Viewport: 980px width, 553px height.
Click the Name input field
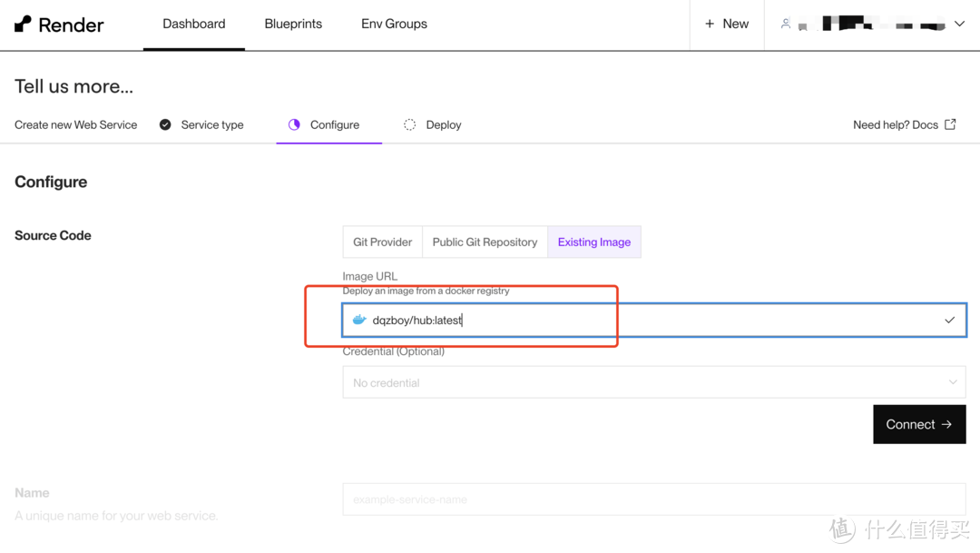(x=653, y=499)
